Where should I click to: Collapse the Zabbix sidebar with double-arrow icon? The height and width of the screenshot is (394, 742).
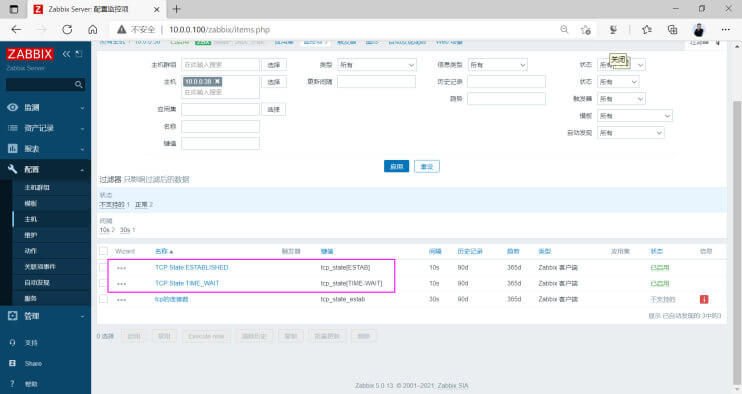[x=66, y=54]
